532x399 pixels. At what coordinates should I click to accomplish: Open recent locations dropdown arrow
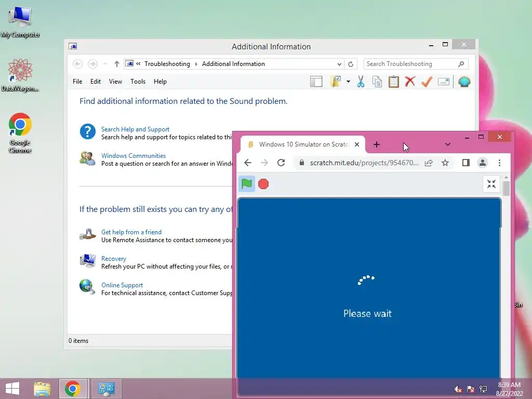pos(105,64)
